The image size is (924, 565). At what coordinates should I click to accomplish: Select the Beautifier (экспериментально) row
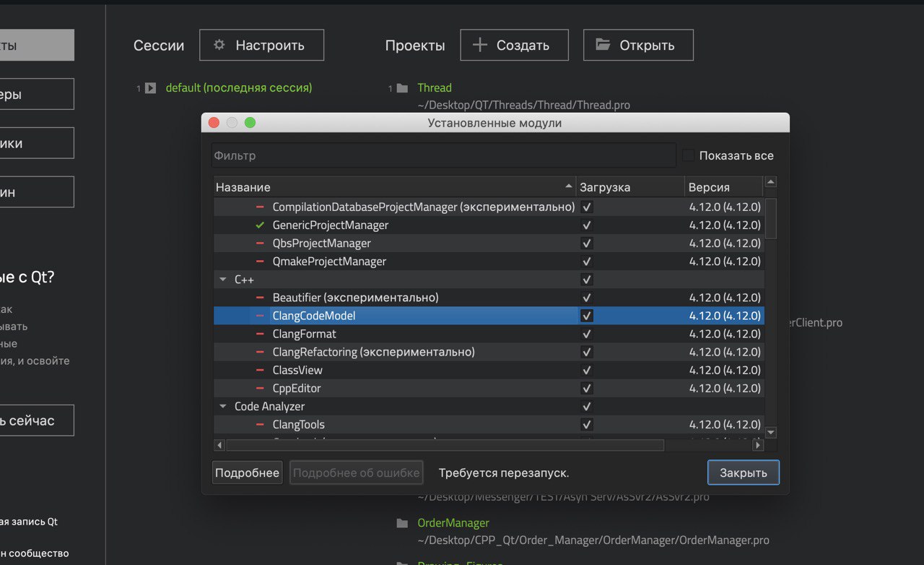coord(489,298)
